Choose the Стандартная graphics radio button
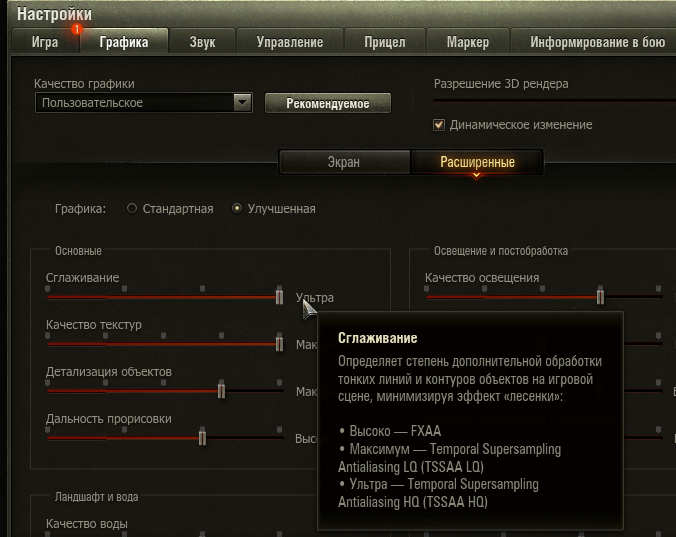The image size is (676, 537). pos(131,209)
